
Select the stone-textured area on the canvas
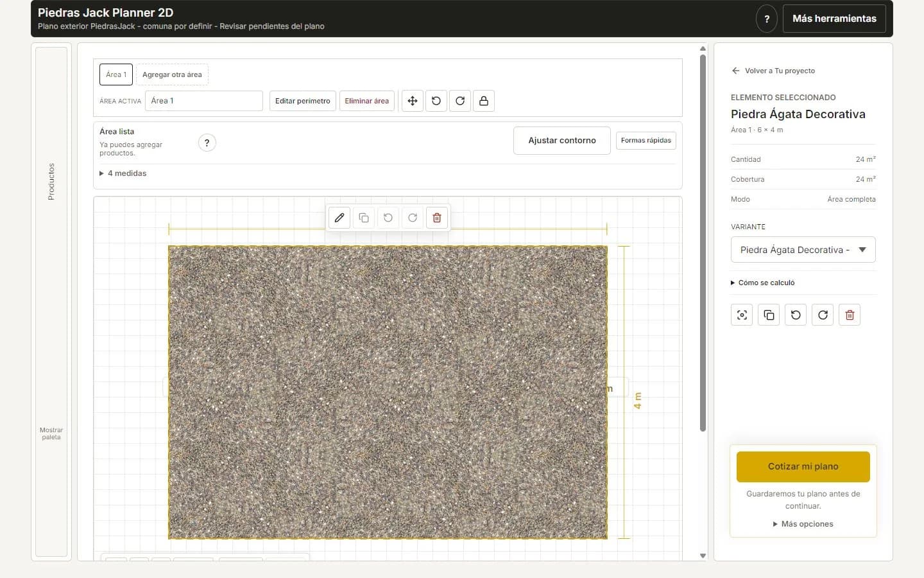coord(388,392)
